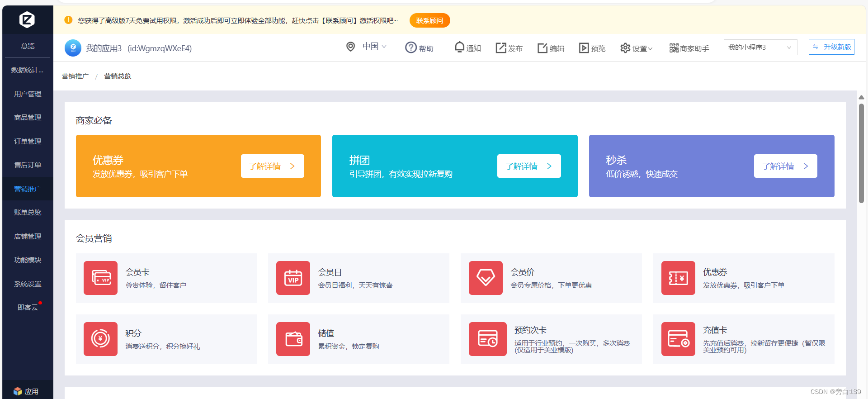The image size is (868, 399).
Task: Click the location pin icon beside 中国
Action: pyautogui.click(x=350, y=47)
